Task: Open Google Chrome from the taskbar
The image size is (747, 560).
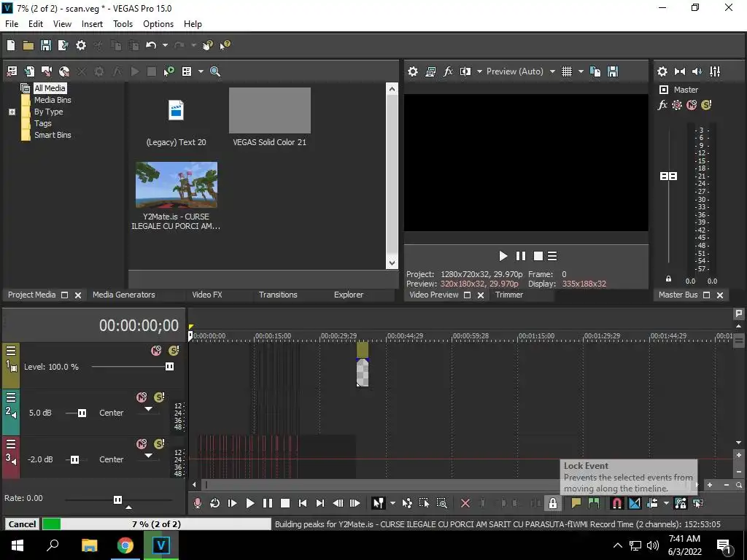Action: pos(125,545)
